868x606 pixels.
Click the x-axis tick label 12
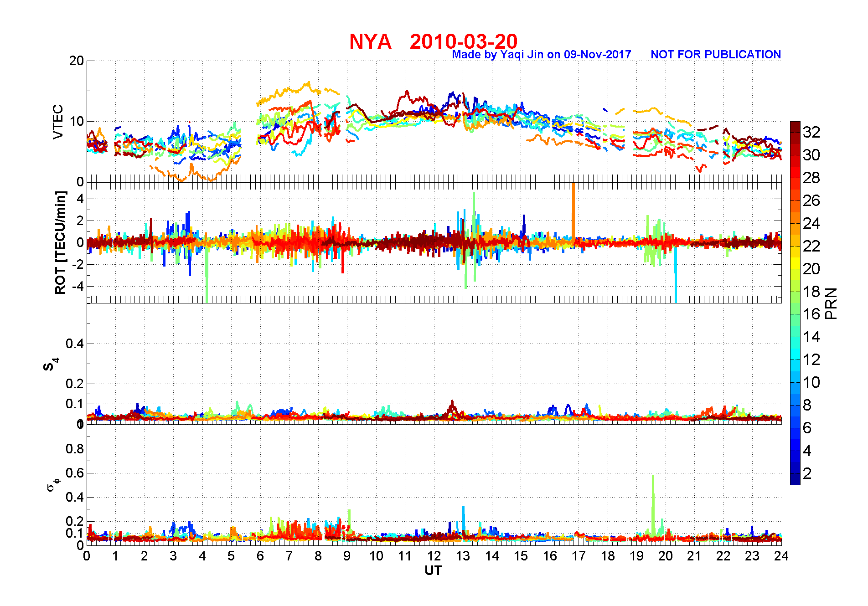coord(434,556)
